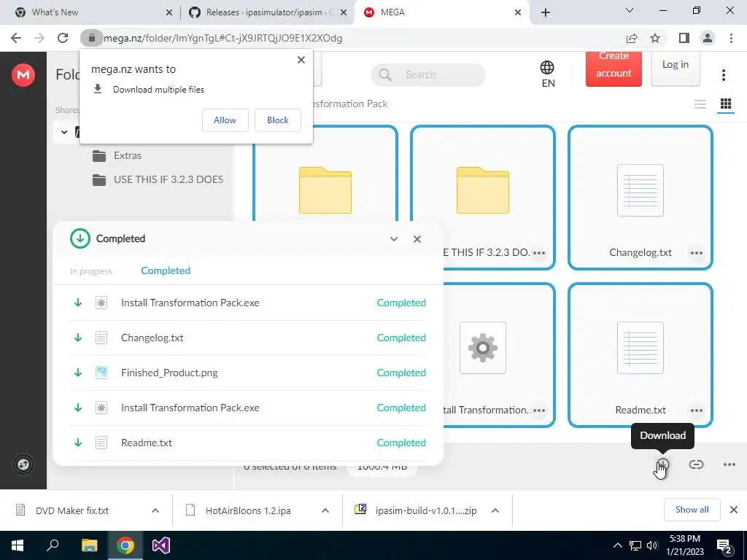Click the MEGA logo icon
The width and height of the screenshot is (747, 560).
pyautogui.click(x=23, y=75)
